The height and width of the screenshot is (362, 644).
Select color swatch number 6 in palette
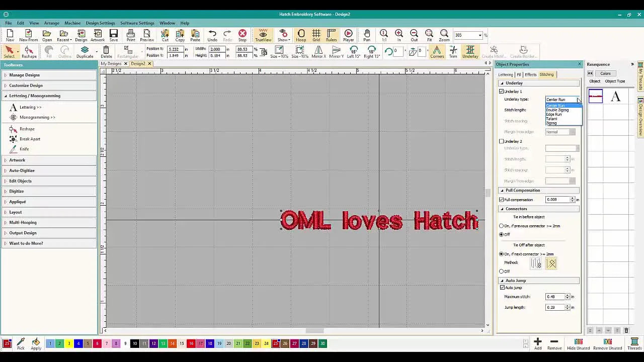point(97,343)
